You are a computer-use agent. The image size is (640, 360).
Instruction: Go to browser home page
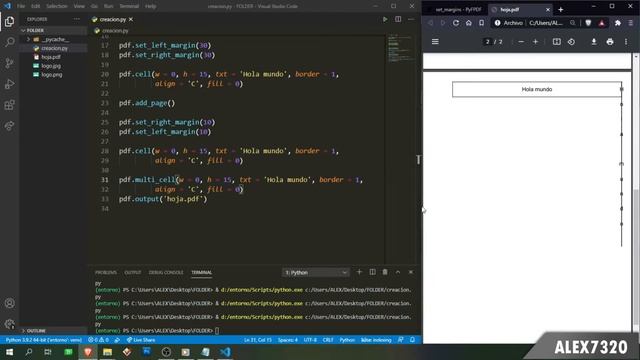[x=469, y=23]
